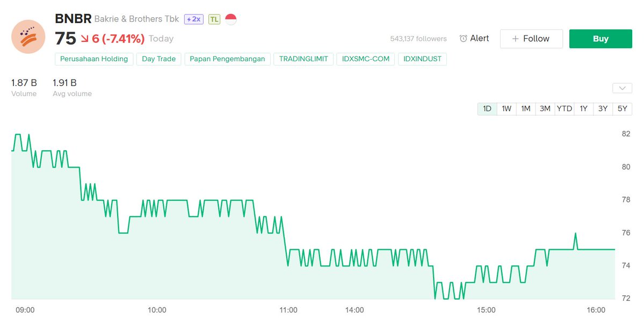This screenshot has height=326, width=644.
Task: Click the 16:00 time axis label
Action: [596, 310]
